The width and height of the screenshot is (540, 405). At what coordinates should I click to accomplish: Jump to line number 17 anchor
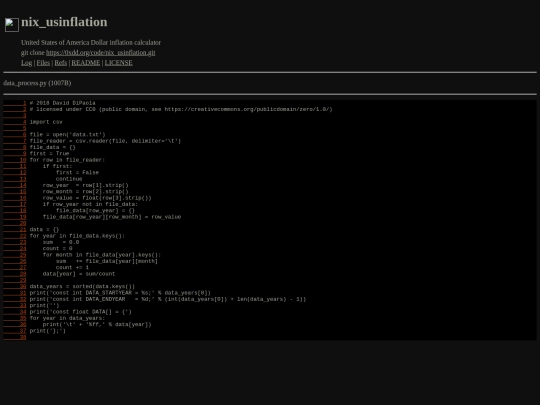(x=15, y=204)
